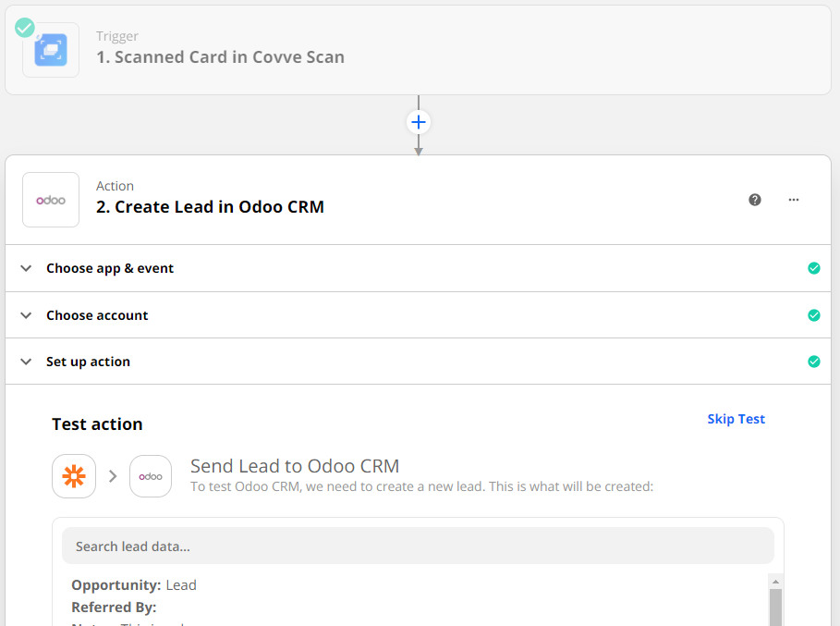The height and width of the screenshot is (626, 840).
Task: Click the Odoo CRM action app icon
Action: pos(51,200)
